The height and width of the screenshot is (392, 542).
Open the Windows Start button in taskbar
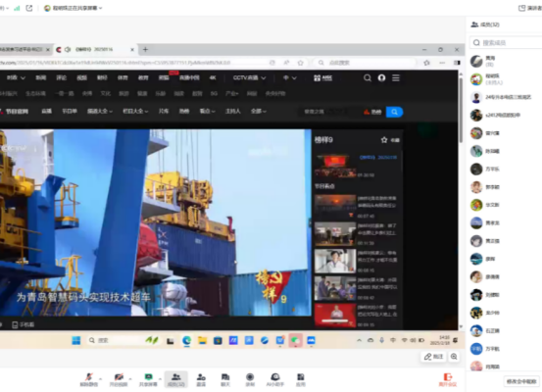(x=76, y=340)
